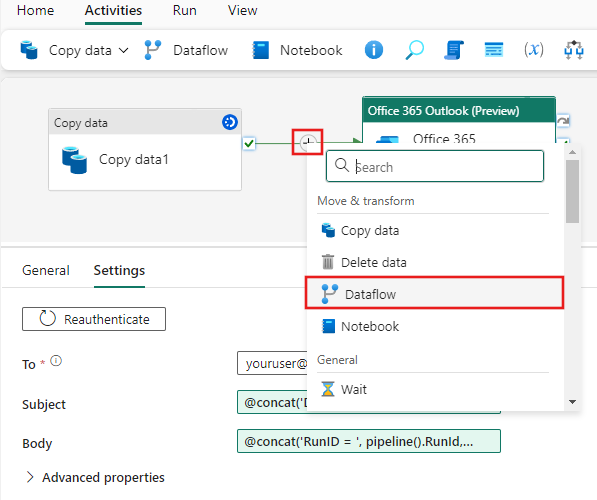Open the Run tab
Viewport: 597px width, 500px height.
point(184,10)
